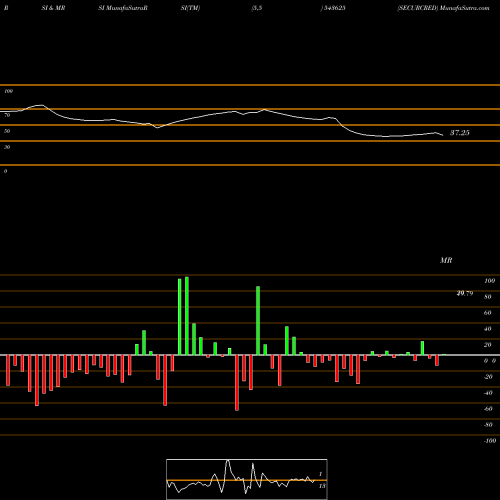Viewport: 500px width, 500px height.
Task: Click the MRSI value label 29.79
Action: click(465, 293)
